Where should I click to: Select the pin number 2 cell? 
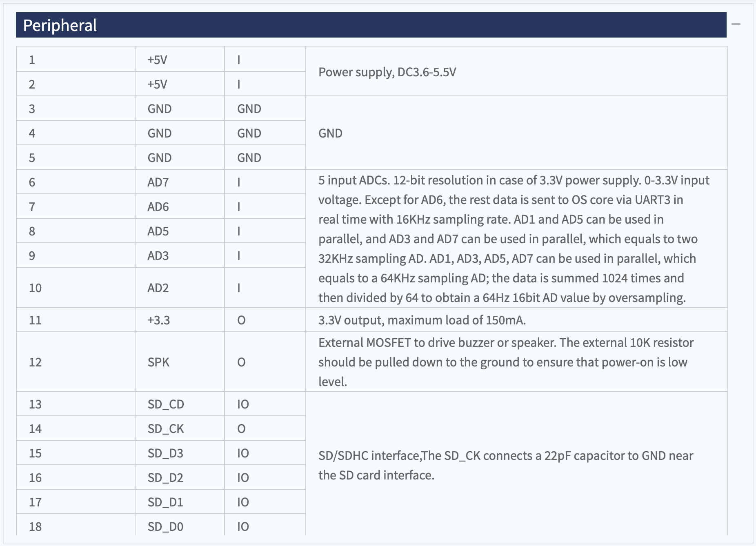(x=76, y=84)
